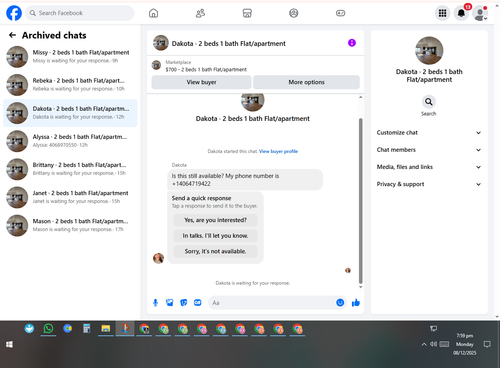The width and height of the screenshot is (500, 368).
Task: Open the Home feed icon
Action: (153, 13)
